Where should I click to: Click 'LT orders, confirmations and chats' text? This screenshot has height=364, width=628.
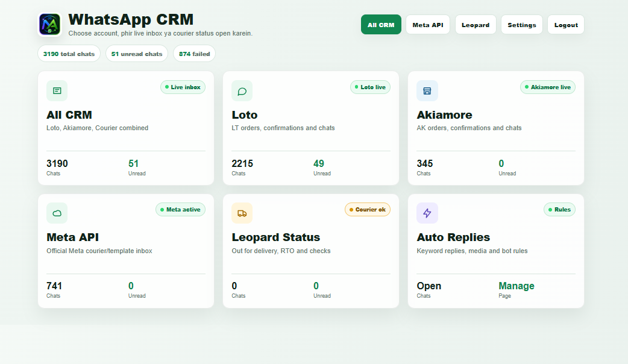[x=283, y=128]
